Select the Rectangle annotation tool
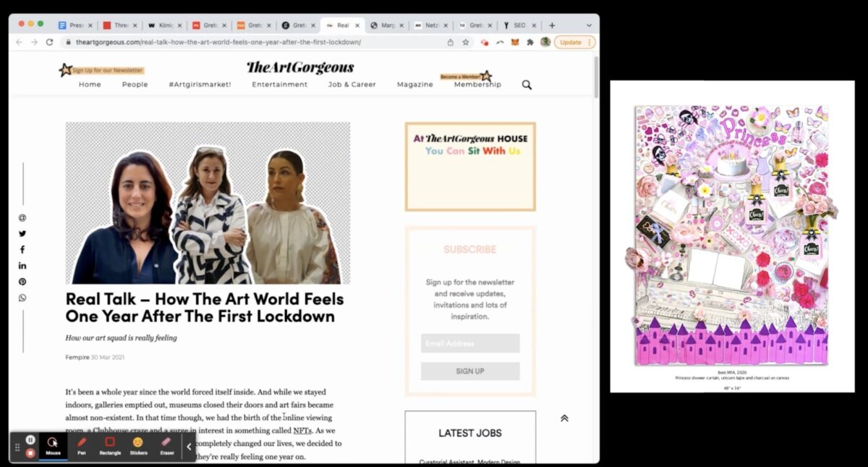 [110, 446]
